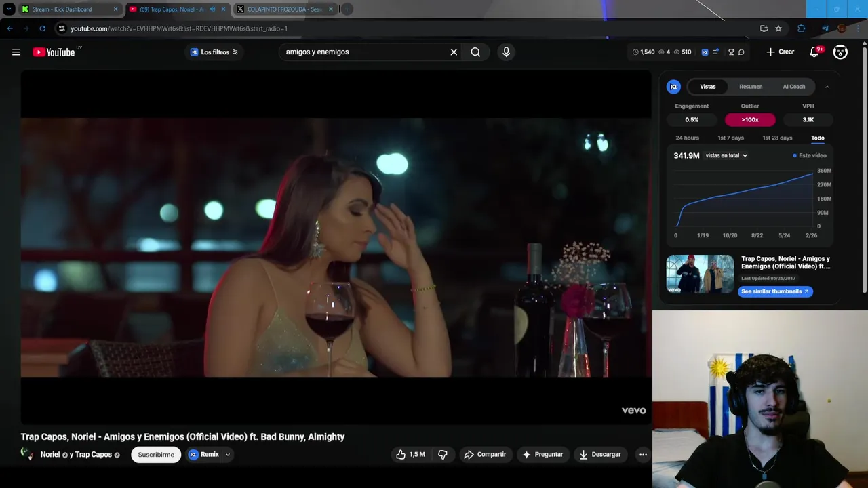This screenshot has height=488, width=868.
Task: Close the COLAPINTO FROZOUDA tab
Action: point(331,9)
